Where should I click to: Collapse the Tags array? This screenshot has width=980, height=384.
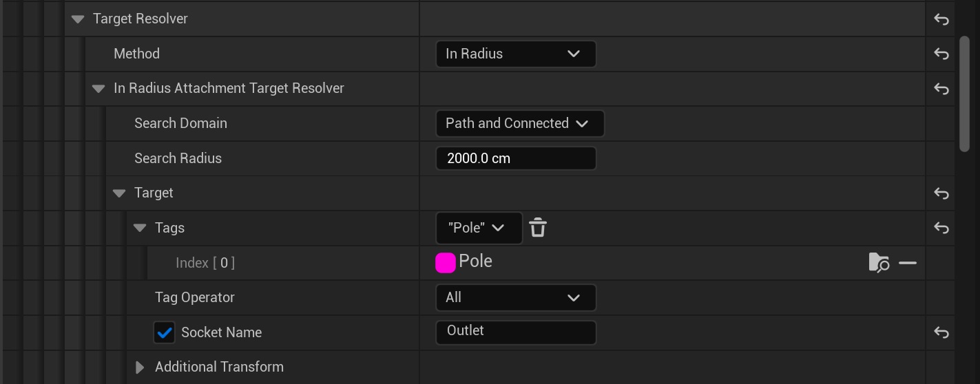click(140, 228)
